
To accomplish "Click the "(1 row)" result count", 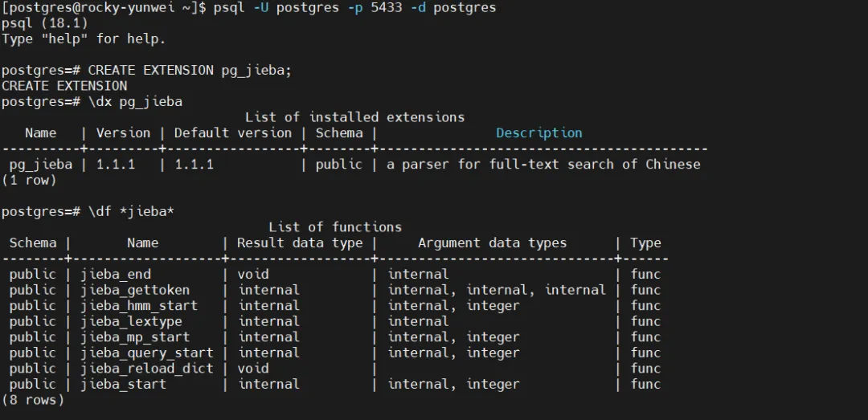I will pos(29,181).
